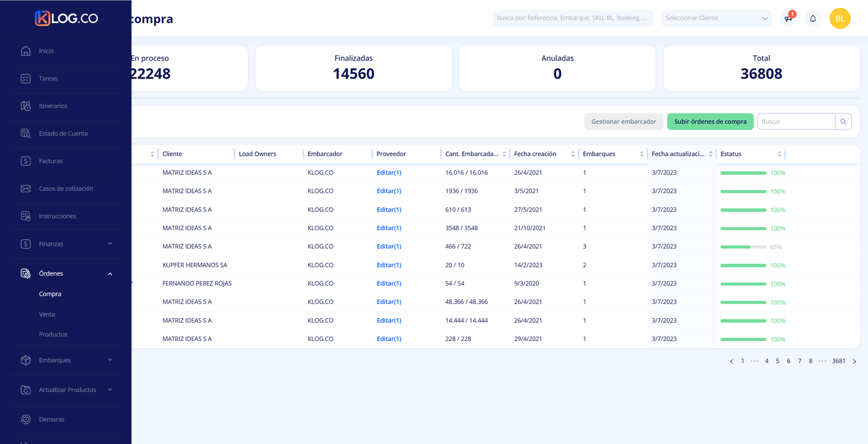Click the Instrucciones icon in sidebar
This screenshot has height=444, width=868.
[25, 216]
